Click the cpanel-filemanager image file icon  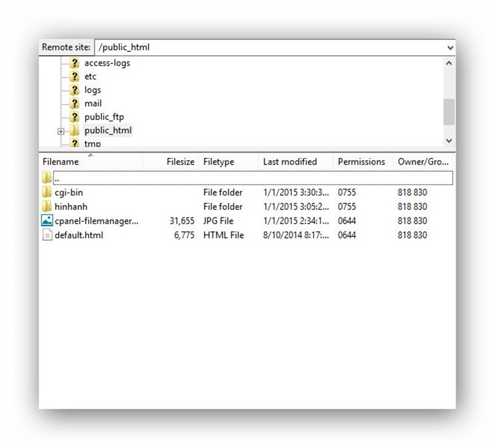tap(47, 220)
